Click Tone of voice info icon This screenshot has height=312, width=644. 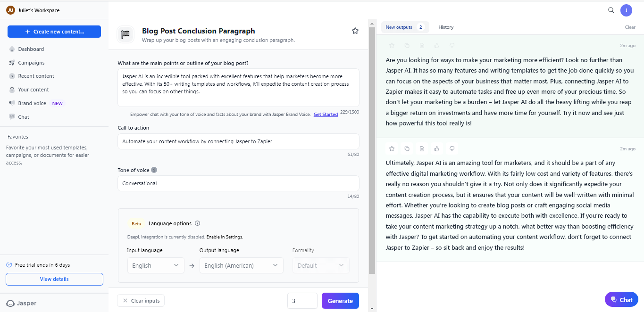click(154, 170)
